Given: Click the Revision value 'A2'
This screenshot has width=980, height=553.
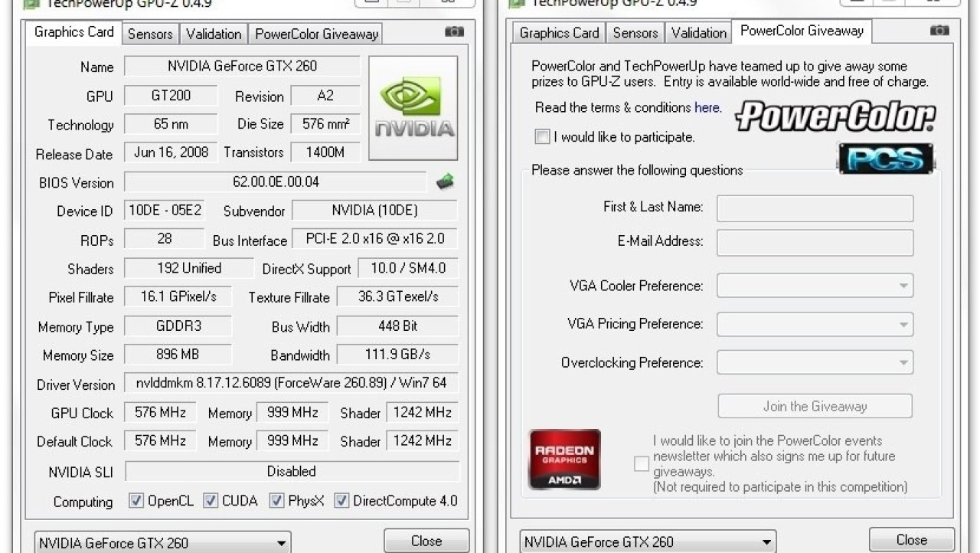Looking at the screenshot, I should click(325, 96).
